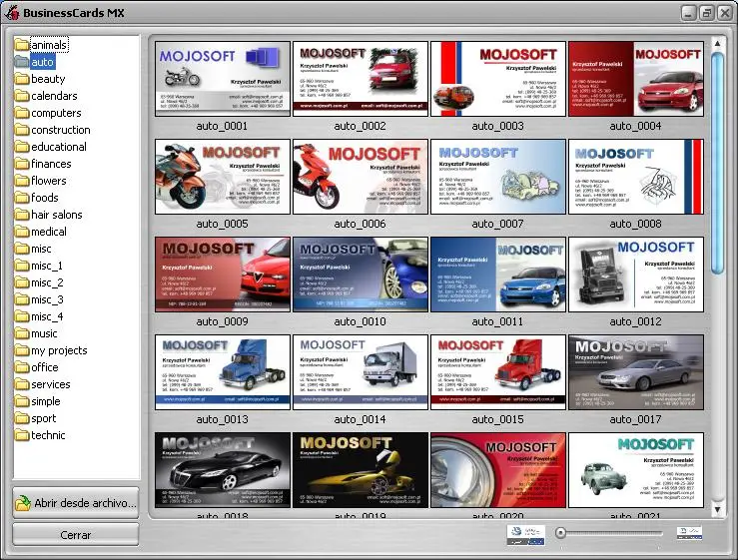Choose the auto_0010 blue car template
This screenshot has height=560, width=738.
361,275
